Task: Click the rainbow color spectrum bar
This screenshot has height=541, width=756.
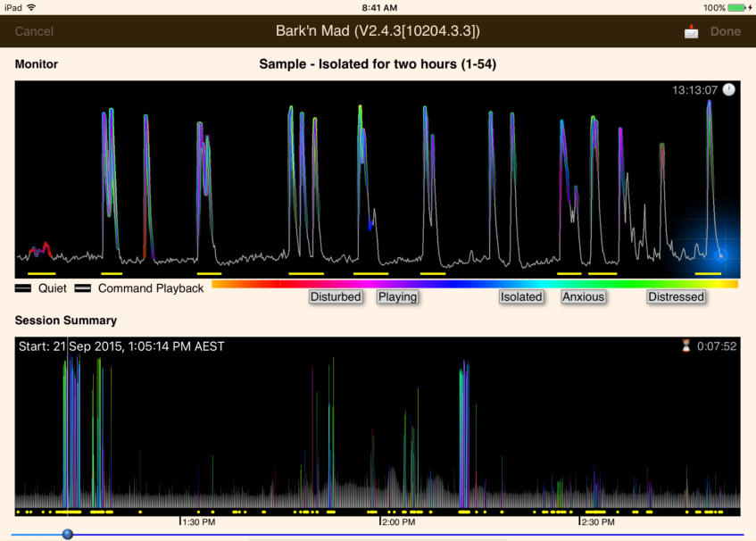Action: pyautogui.click(x=475, y=284)
